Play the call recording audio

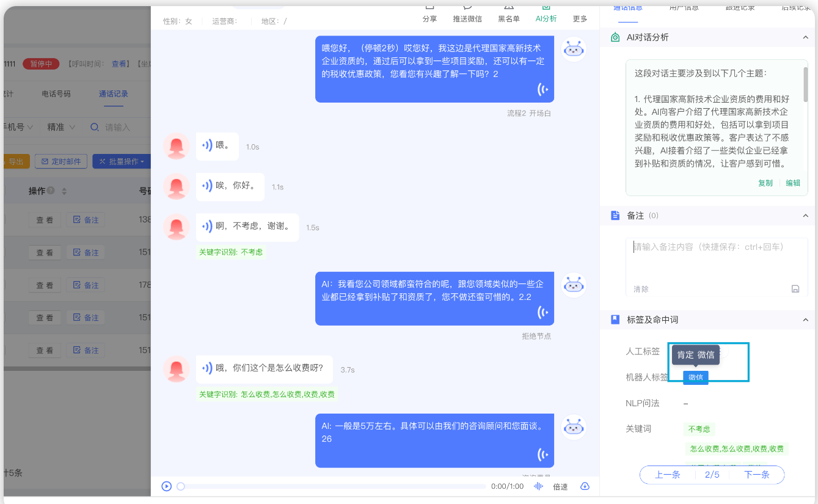pyautogui.click(x=166, y=486)
